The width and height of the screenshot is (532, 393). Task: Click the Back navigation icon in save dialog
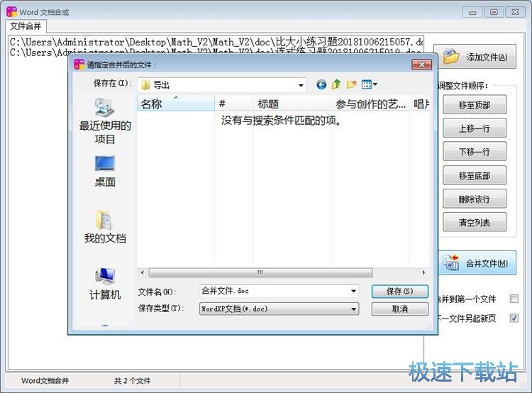pyautogui.click(x=321, y=84)
